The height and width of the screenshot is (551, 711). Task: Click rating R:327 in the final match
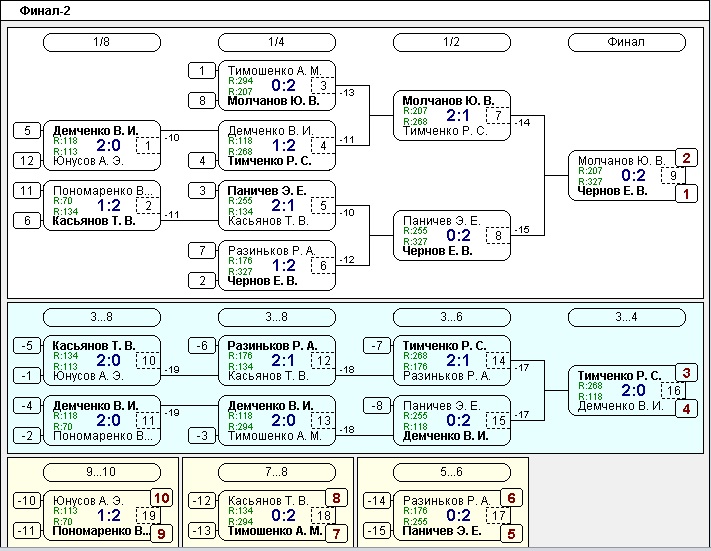point(590,181)
